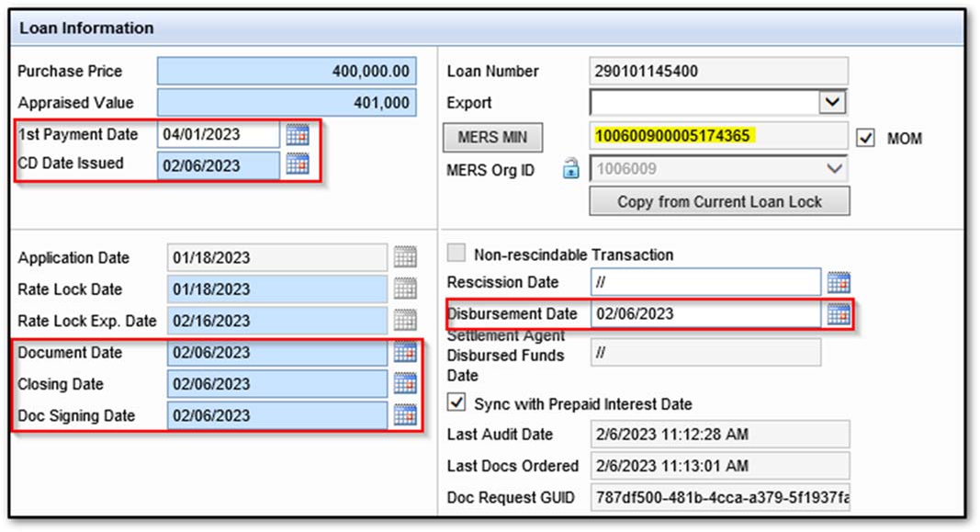
Task: Check Non-rescindable Transaction box
Action: (x=456, y=254)
